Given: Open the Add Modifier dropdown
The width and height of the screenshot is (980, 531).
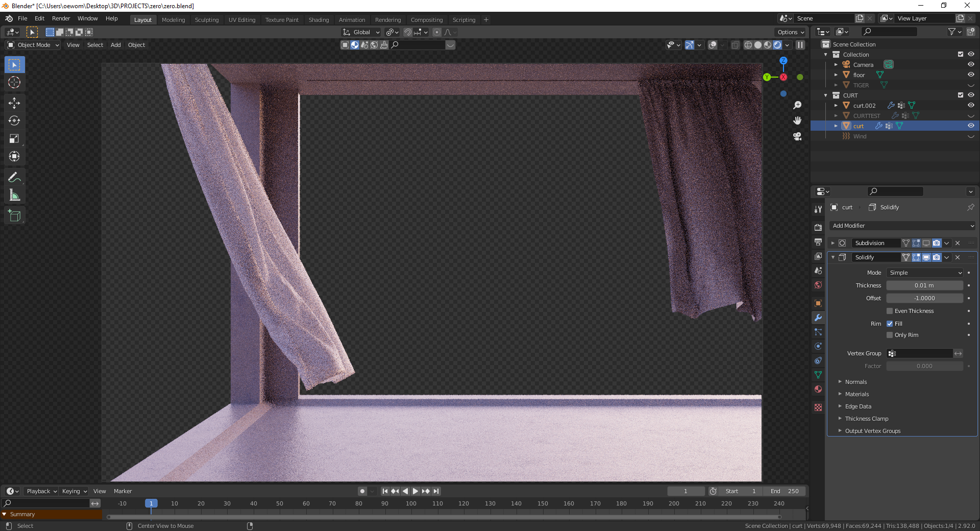Looking at the screenshot, I should point(902,226).
